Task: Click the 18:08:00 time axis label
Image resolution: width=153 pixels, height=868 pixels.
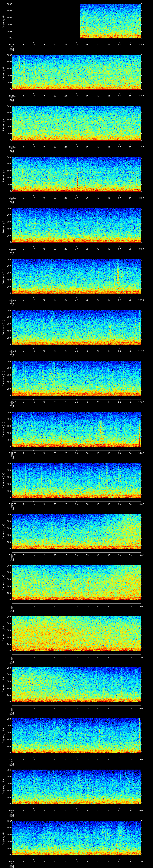Action: click(12, 249)
